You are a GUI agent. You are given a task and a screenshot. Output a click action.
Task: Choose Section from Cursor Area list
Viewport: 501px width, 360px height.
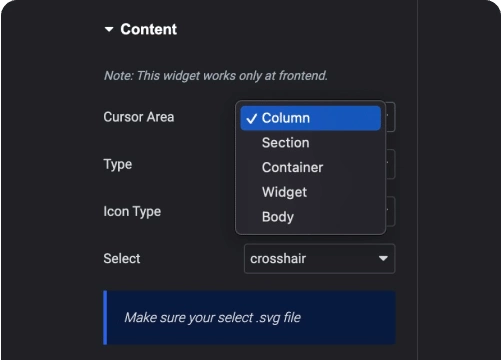[286, 143]
